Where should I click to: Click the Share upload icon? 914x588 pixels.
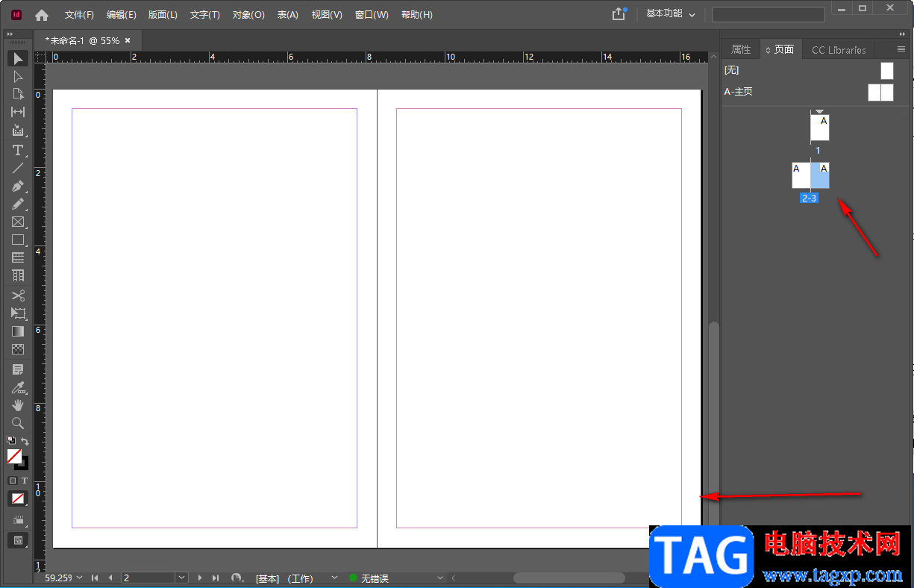pos(618,14)
